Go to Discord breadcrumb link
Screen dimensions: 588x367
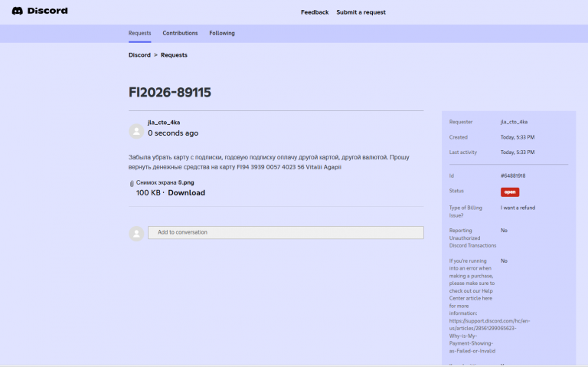[x=139, y=55]
